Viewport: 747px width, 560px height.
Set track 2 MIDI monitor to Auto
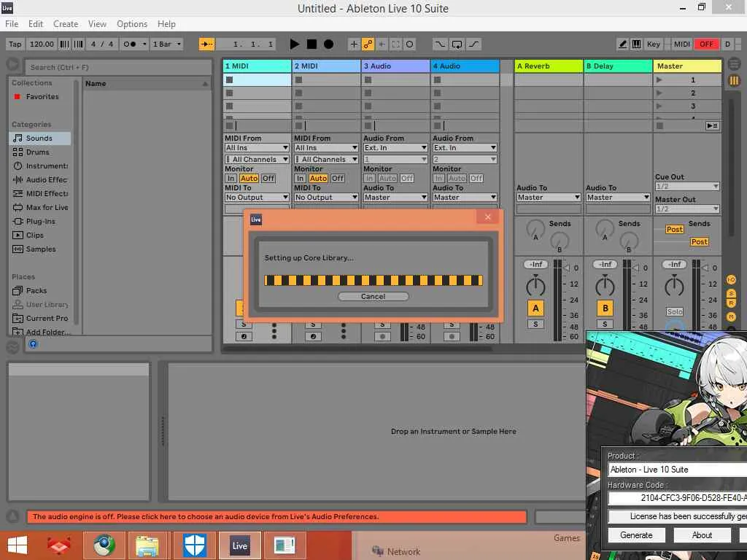point(318,178)
